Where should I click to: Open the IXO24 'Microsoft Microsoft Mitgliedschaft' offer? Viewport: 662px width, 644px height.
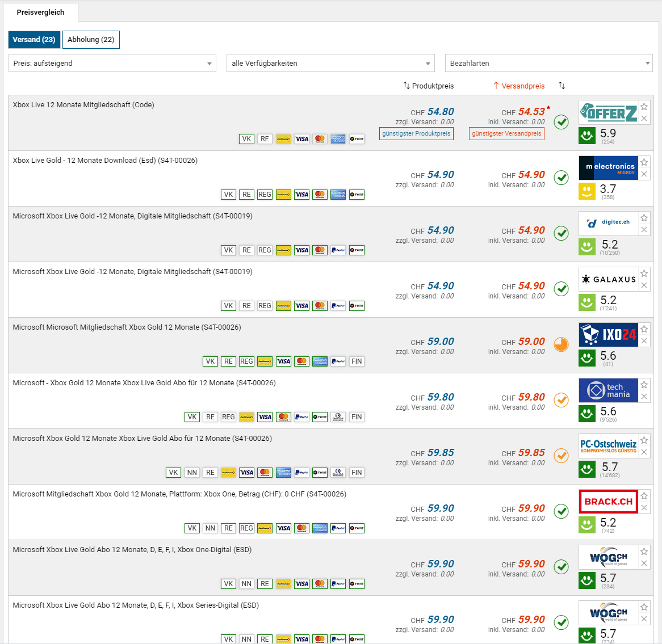(127, 327)
